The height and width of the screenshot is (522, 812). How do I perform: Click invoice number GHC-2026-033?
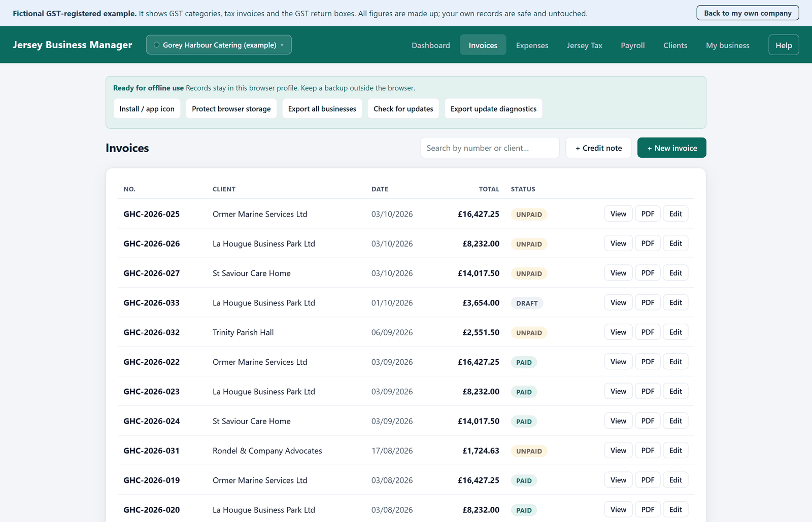click(151, 303)
